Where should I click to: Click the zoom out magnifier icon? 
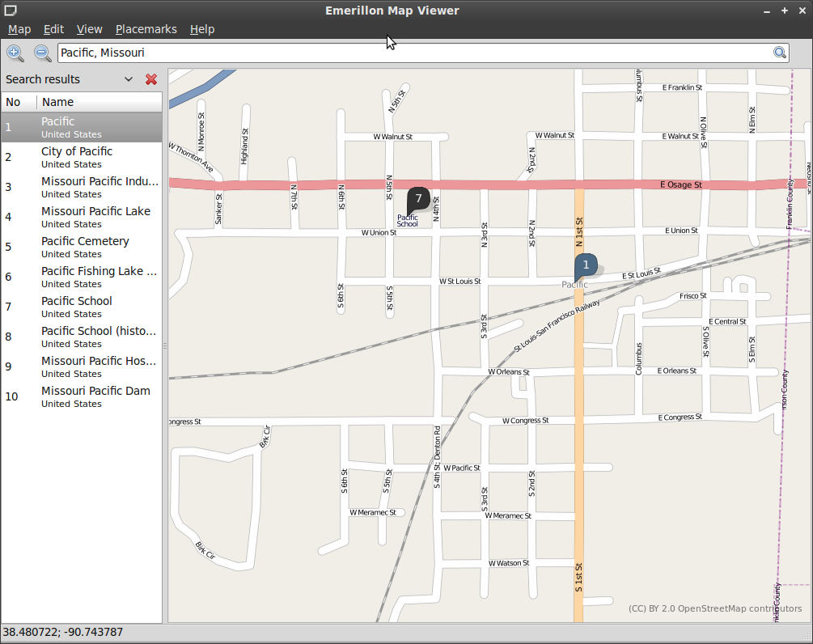[43, 53]
